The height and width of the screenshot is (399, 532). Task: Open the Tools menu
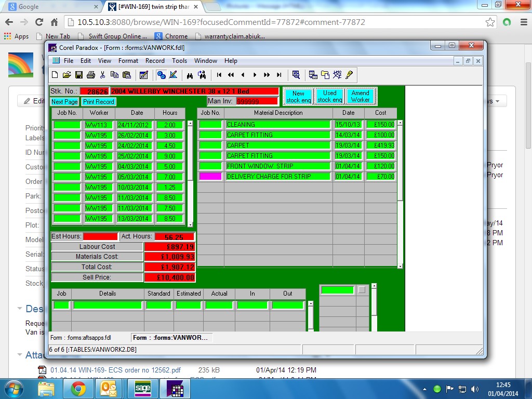pos(179,61)
